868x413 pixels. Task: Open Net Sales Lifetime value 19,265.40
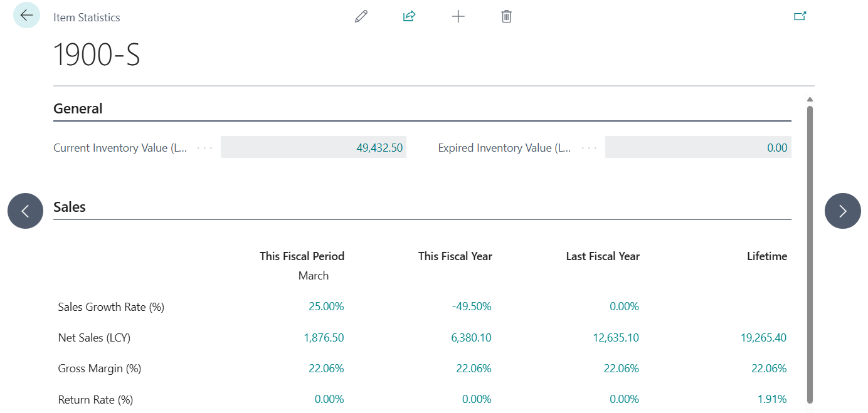[x=764, y=337]
